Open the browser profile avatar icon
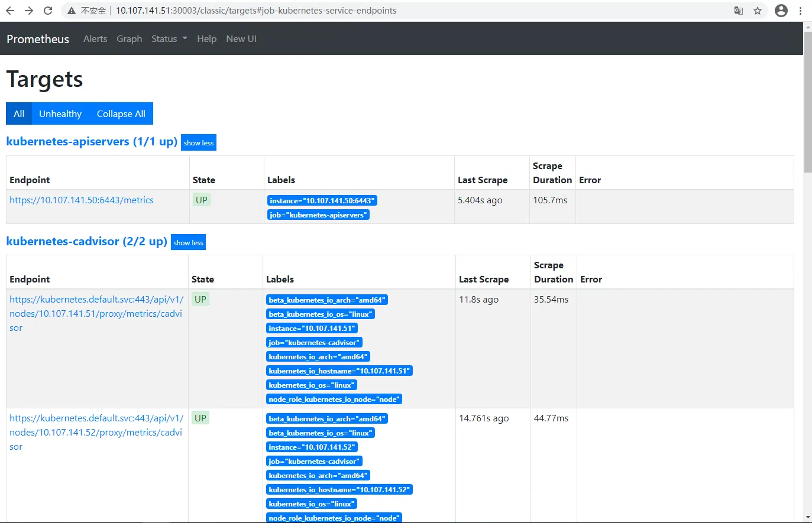Viewport: 812px width, 523px height. 781,11
